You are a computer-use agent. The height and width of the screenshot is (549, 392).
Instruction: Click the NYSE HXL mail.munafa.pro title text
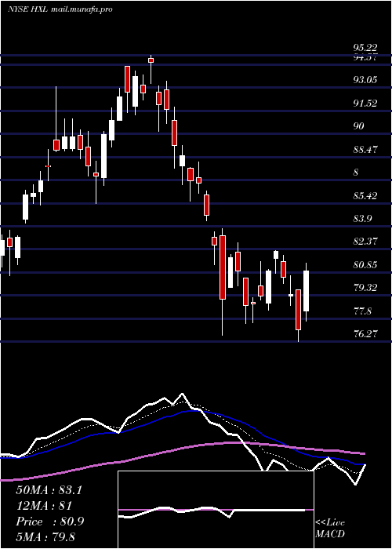[60, 9]
